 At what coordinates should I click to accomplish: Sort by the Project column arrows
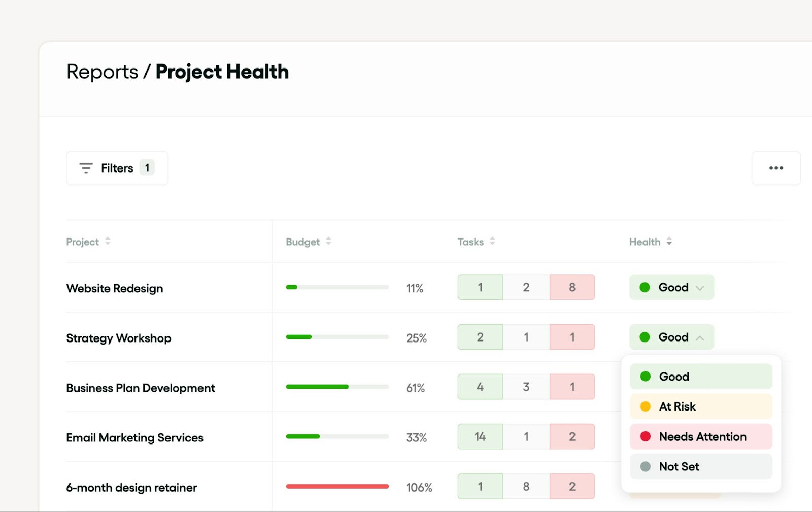[108, 242]
